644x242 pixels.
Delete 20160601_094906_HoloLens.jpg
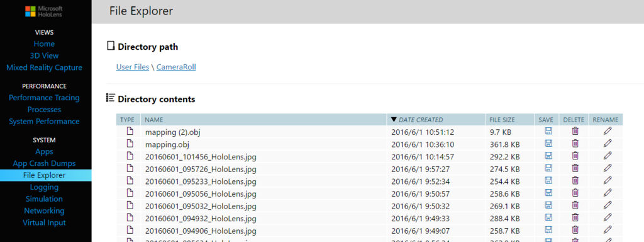click(x=575, y=229)
